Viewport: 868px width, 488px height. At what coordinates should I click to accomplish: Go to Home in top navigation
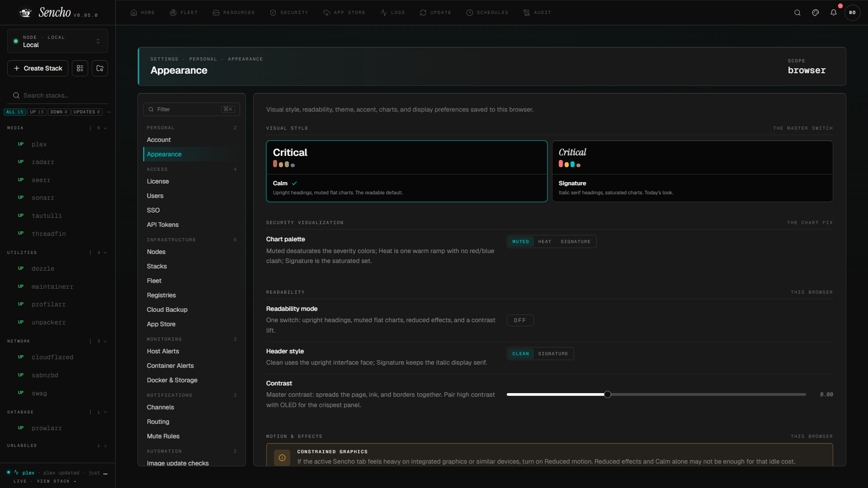pos(142,13)
